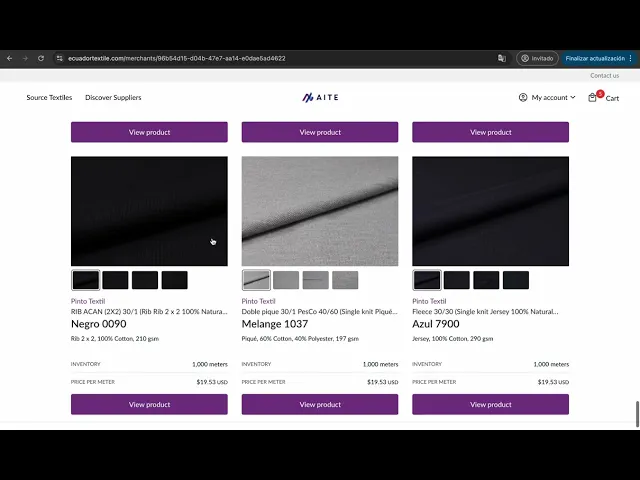The image size is (640, 480).
Task: Open the Azul 7900 main fabric image
Action: 491,211
